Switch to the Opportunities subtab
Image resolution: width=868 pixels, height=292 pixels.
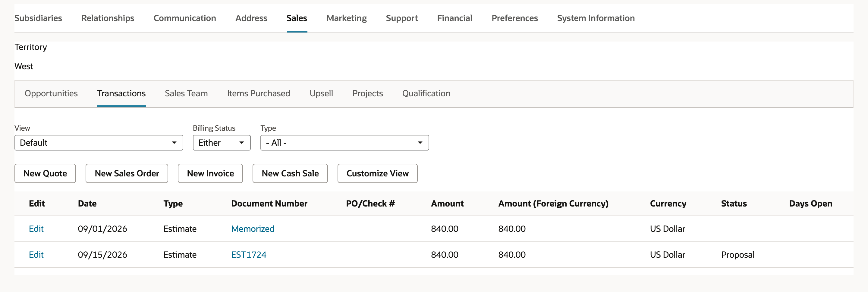[x=51, y=94]
